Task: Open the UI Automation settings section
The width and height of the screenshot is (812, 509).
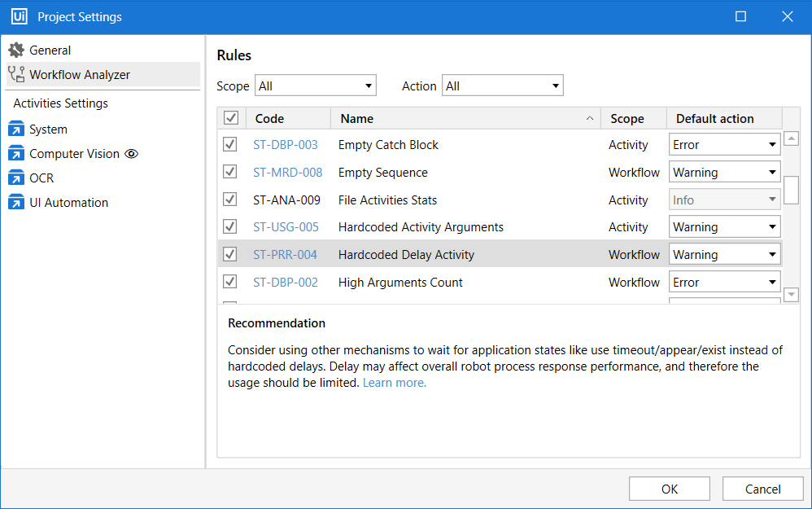Action: [x=68, y=203]
